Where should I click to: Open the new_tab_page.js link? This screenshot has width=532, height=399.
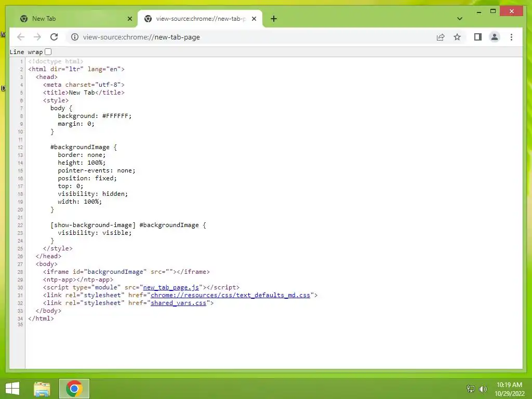tap(171, 287)
